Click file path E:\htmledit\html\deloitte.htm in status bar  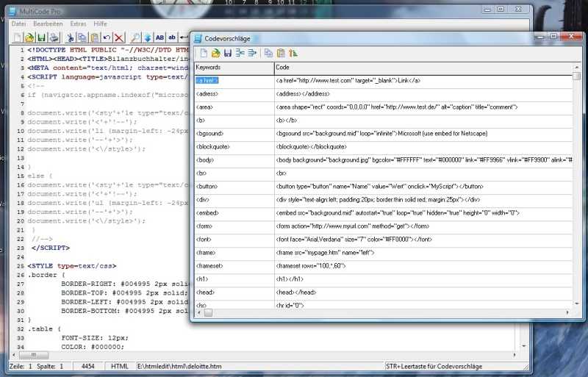[179, 367]
